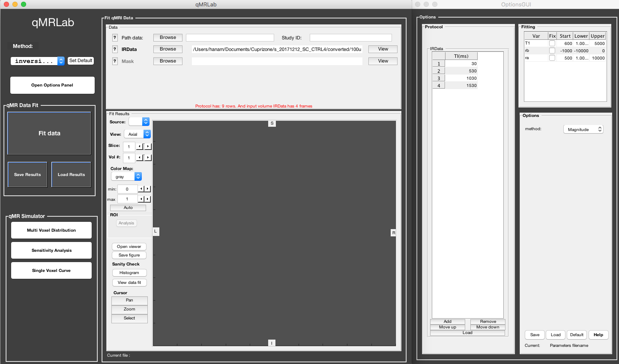The height and width of the screenshot is (364, 619).
Task: Click the Slice number field
Action: click(129, 146)
